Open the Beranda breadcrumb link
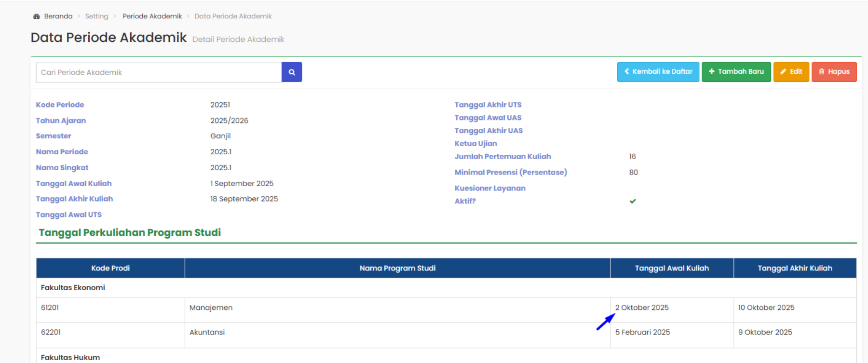Viewport: 868px width, 363px height. point(58,16)
